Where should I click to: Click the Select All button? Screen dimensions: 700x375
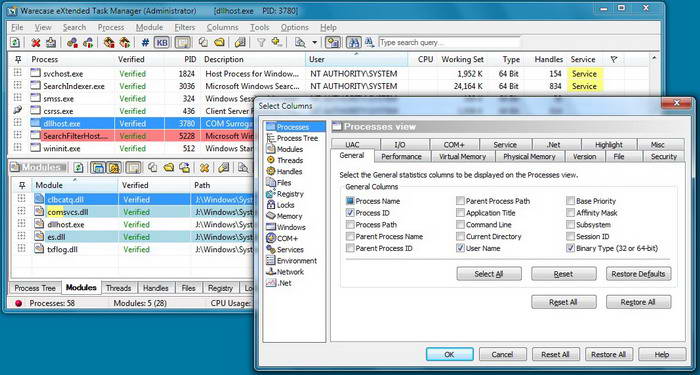click(x=489, y=274)
